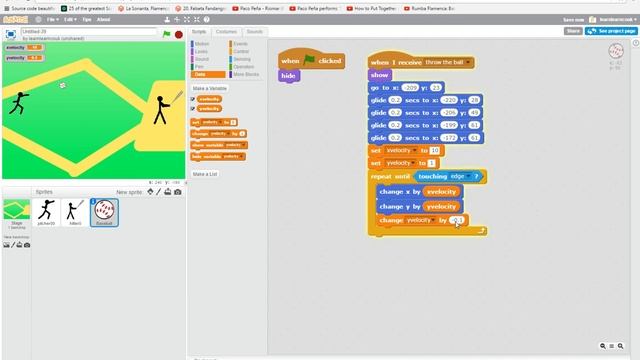
Task: Take backdrop photo with camera icon
Action: [27, 245]
